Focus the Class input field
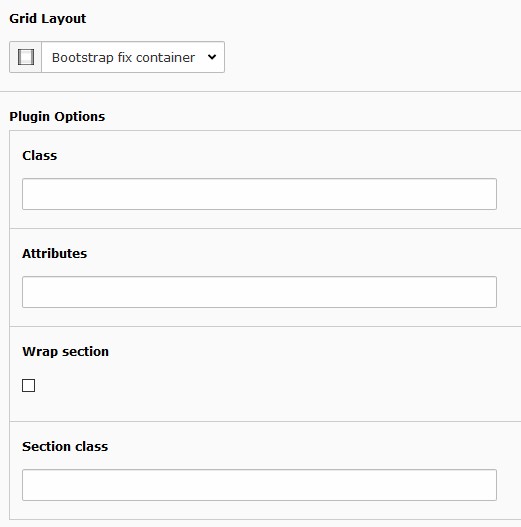 click(x=259, y=194)
